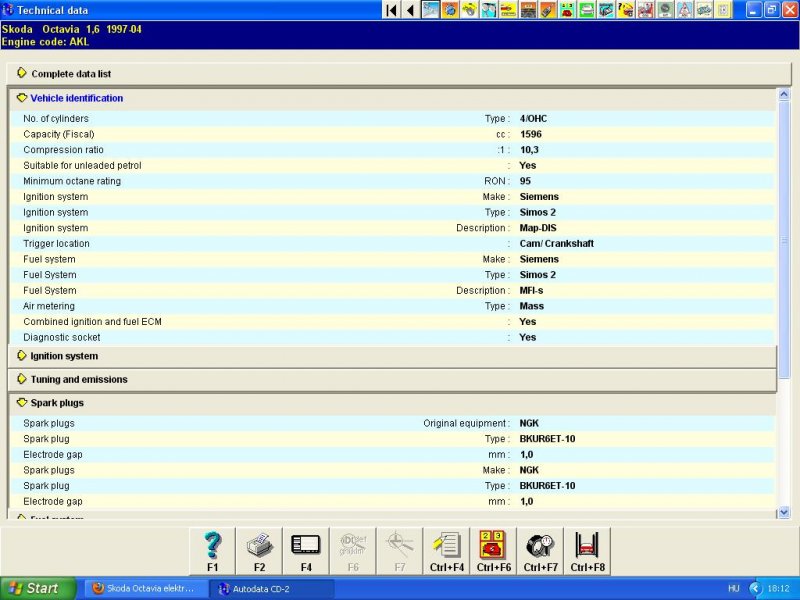Open the cyan engine block toolbar icon
Screen dimensions: 800x600
[606, 10]
